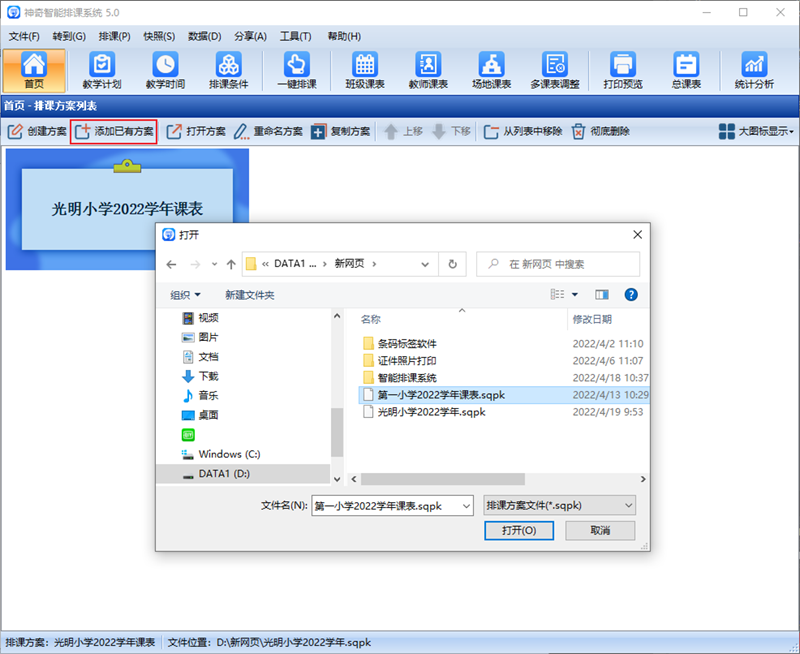
Task: Click the dialog back arrow button
Action: click(x=171, y=264)
